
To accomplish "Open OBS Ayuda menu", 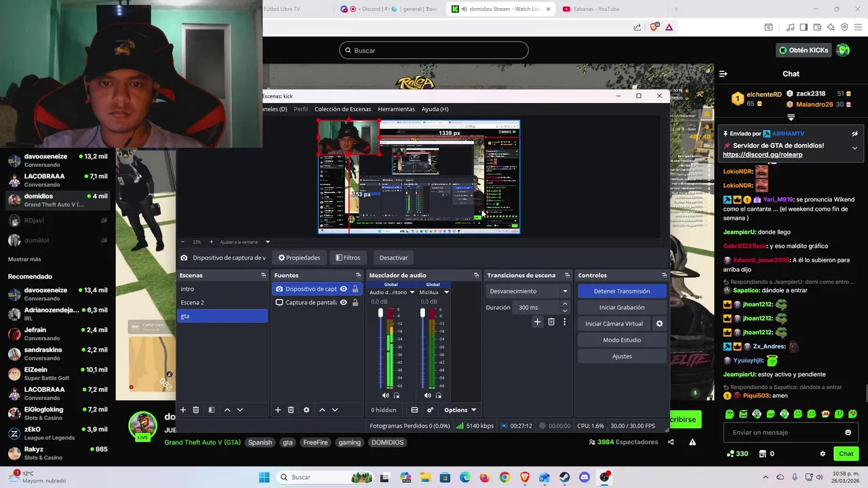I will 435,109.
